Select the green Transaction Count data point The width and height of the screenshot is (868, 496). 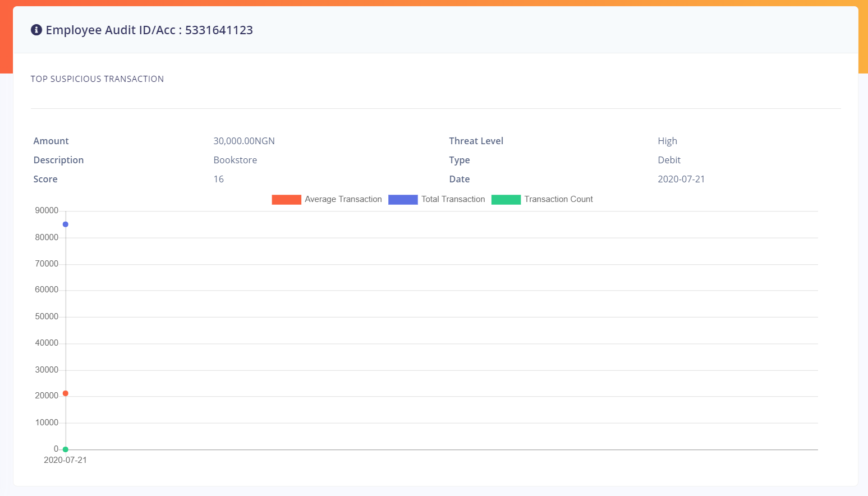coord(66,449)
